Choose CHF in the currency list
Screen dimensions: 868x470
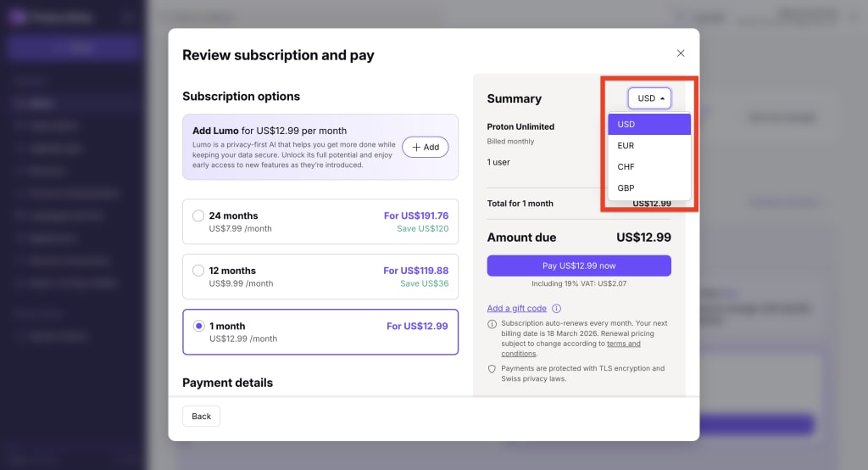pyautogui.click(x=649, y=166)
